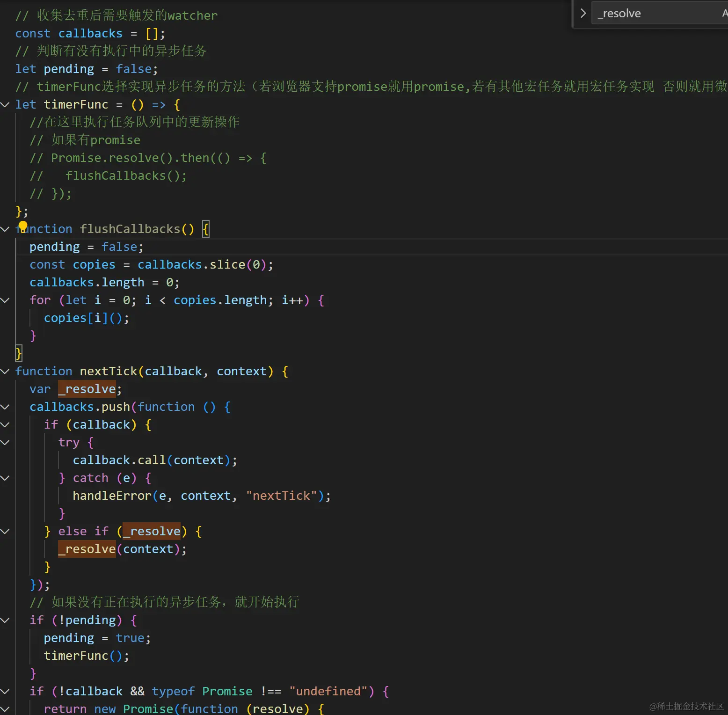728x715 pixels.
Task: Click the opening brace after flushCallbacks()
Action: click(205, 229)
